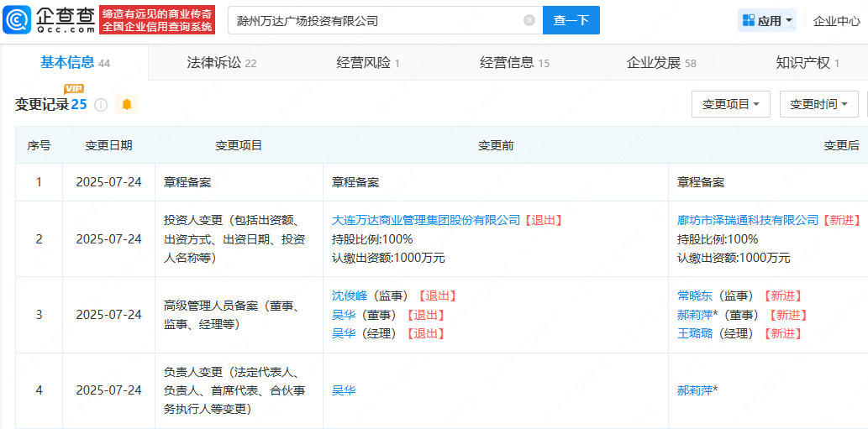Click 认缴出资额:1000万元 in the 变更后 column

pos(734,258)
